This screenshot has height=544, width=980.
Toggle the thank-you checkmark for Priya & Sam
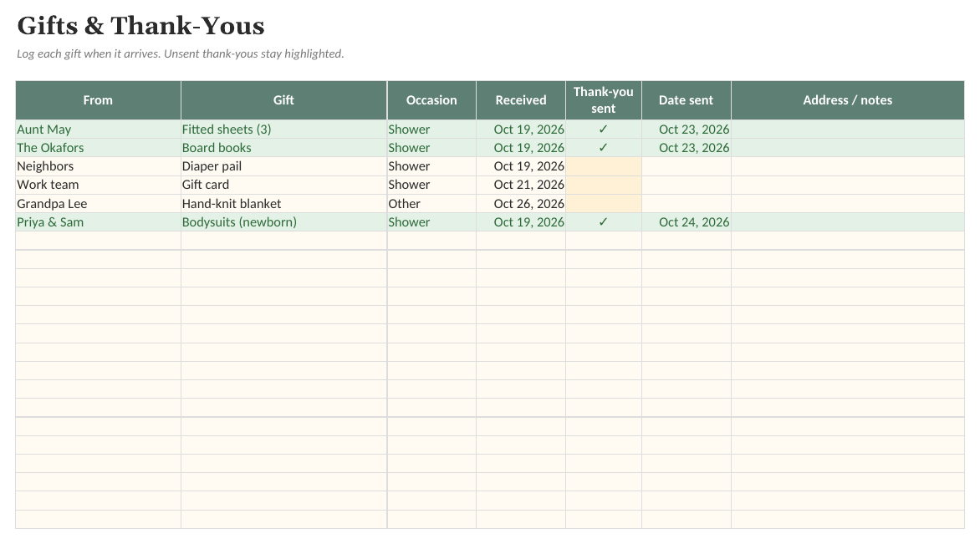pyautogui.click(x=603, y=222)
